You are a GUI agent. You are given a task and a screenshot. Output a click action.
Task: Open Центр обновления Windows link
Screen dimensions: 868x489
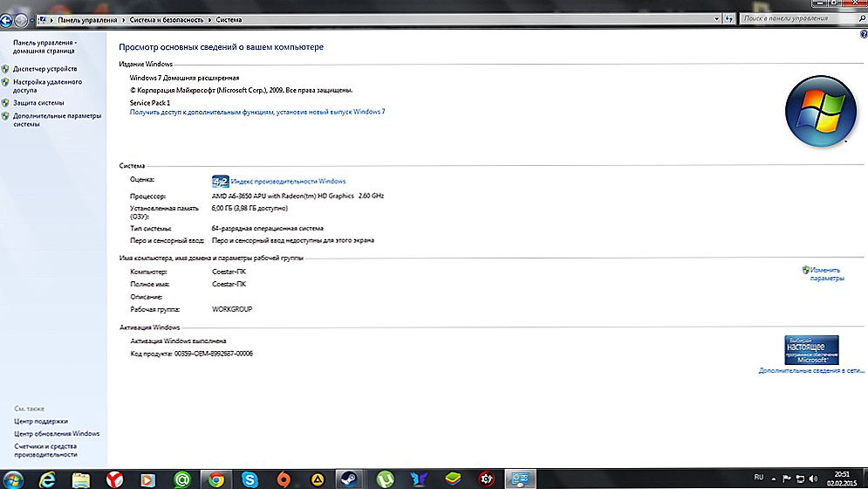pos(57,434)
